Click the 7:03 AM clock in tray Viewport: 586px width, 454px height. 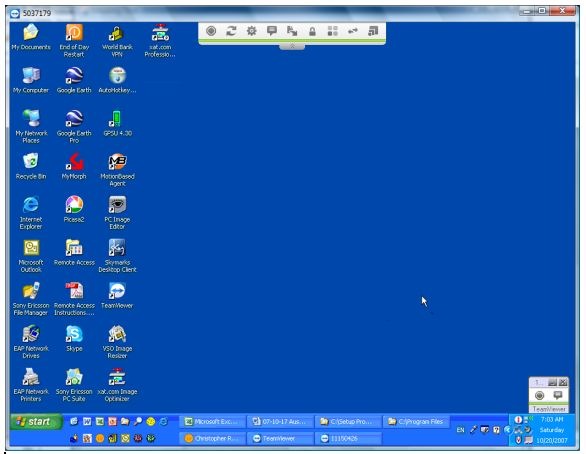(x=552, y=420)
